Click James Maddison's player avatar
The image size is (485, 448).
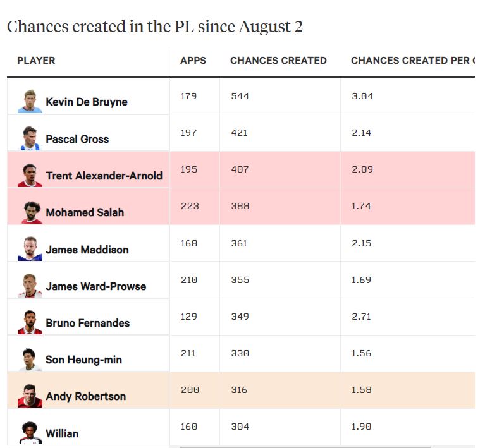[30, 248]
